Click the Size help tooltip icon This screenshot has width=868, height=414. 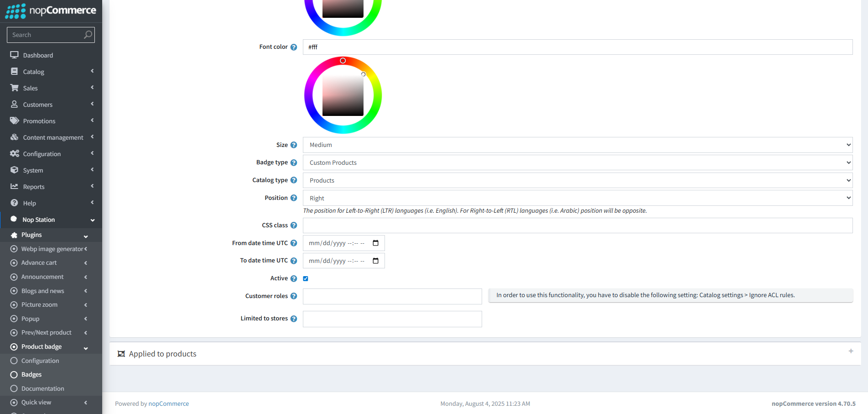pos(294,145)
